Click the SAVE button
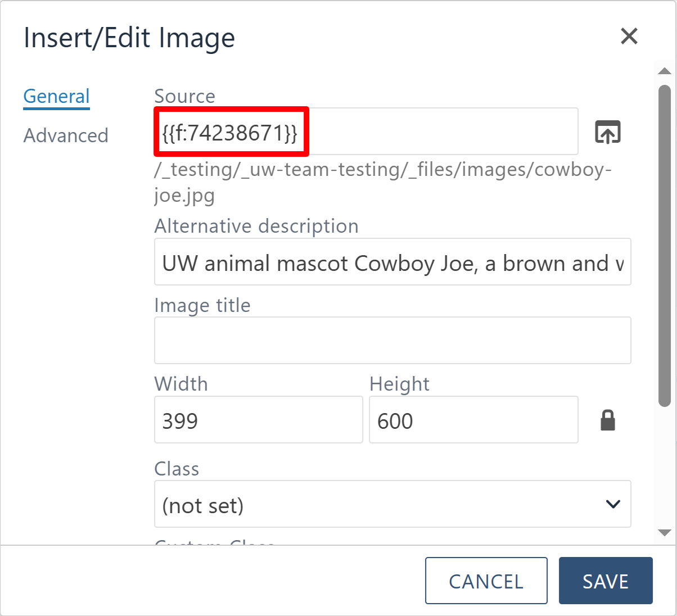The height and width of the screenshot is (616, 677). 606,581
